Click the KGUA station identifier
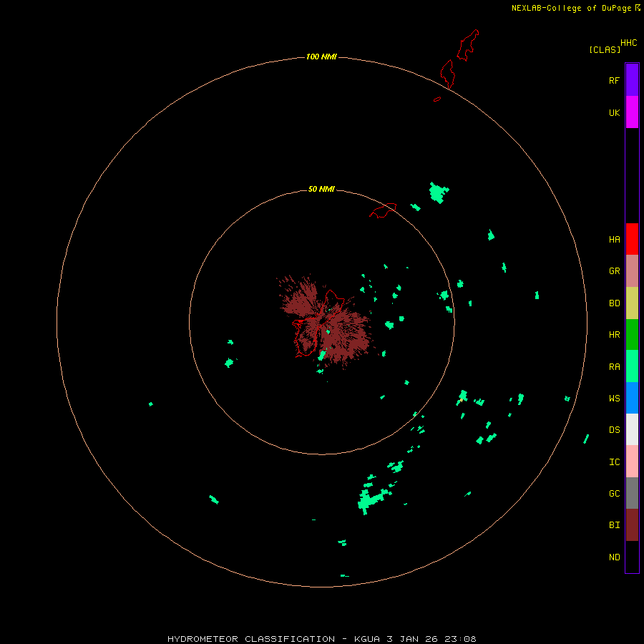This screenshot has height=644, width=644. click(368, 639)
